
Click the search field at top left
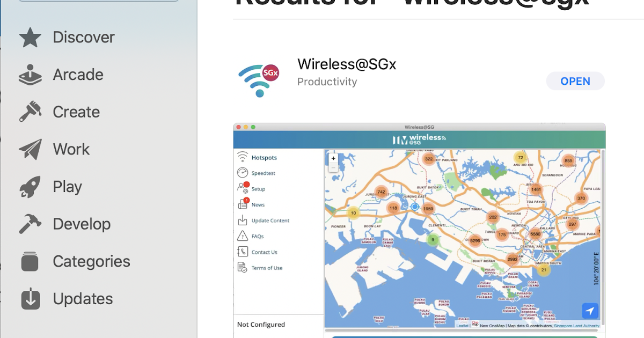click(98, 2)
